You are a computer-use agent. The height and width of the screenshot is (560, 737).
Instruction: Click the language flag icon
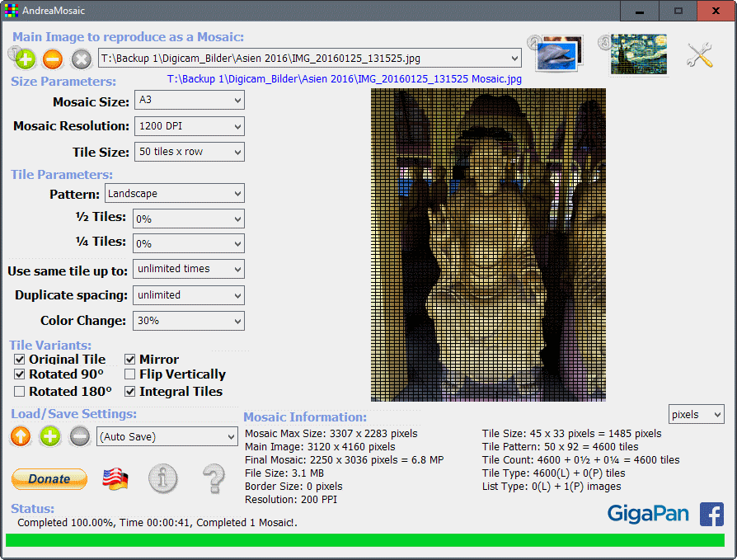coord(115,478)
